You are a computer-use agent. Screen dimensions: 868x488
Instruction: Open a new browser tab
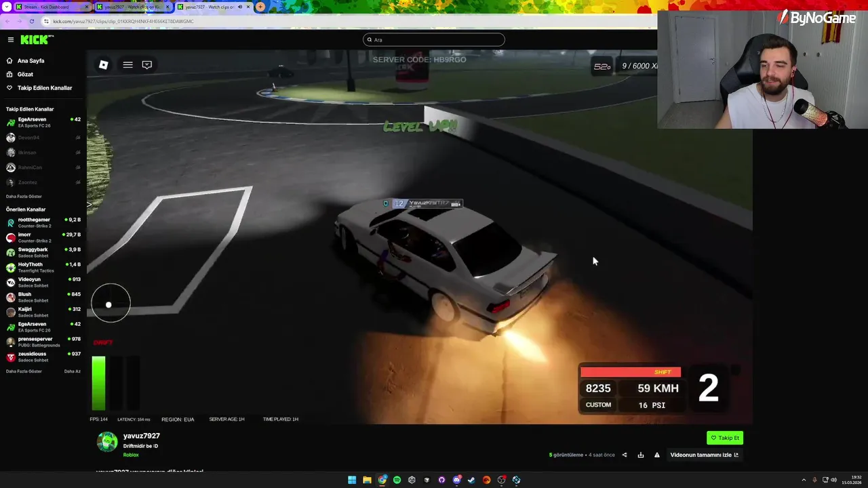point(260,7)
